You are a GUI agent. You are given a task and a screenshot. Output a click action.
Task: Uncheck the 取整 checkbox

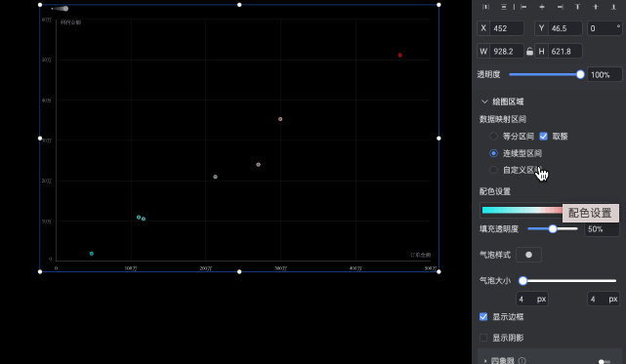tap(543, 136)
